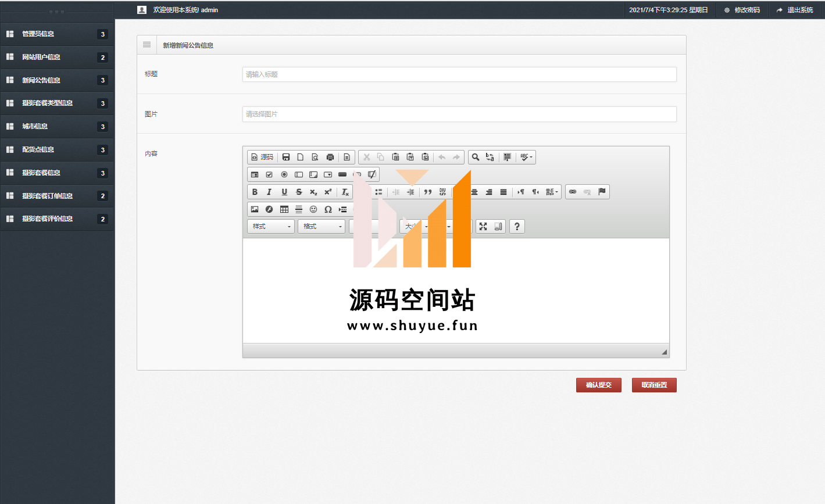Insert a button form element
This screenshot has height=504, width=825.
(x=342, y=174)
